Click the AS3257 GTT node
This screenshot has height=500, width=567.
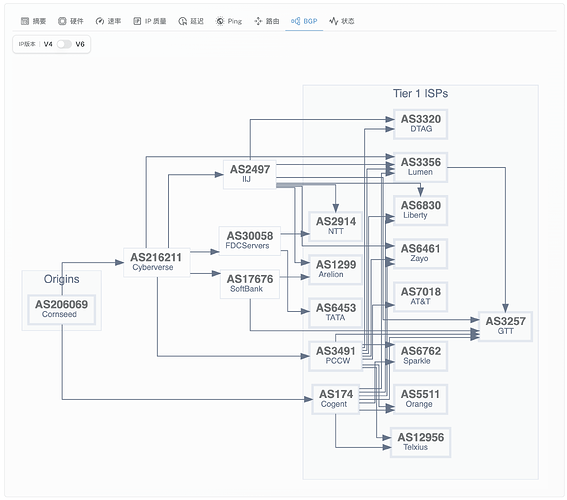click(505, 326)
